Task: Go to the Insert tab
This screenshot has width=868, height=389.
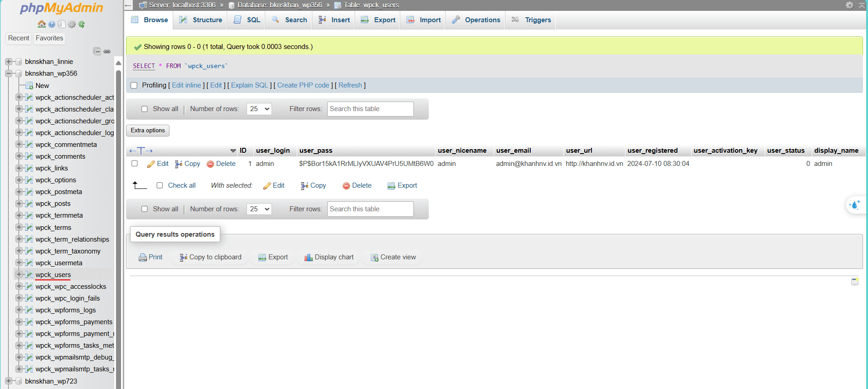Action: click(334, 20)
